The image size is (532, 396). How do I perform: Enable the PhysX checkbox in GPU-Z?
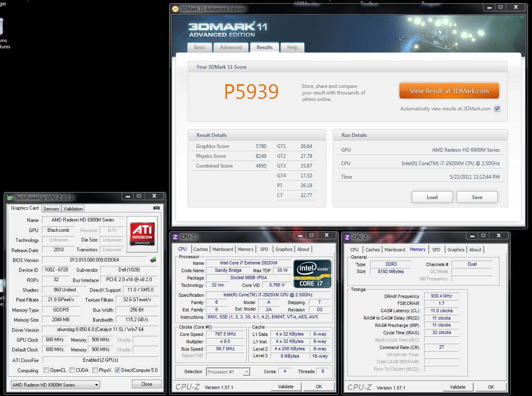point(95,370)
